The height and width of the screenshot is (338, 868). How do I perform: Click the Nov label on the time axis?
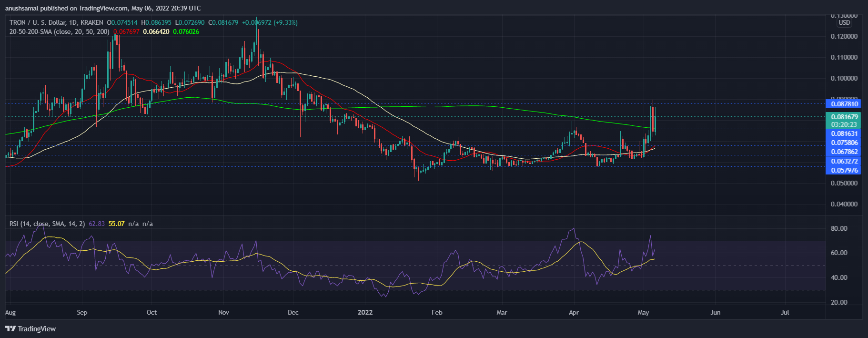click(223, 312)
